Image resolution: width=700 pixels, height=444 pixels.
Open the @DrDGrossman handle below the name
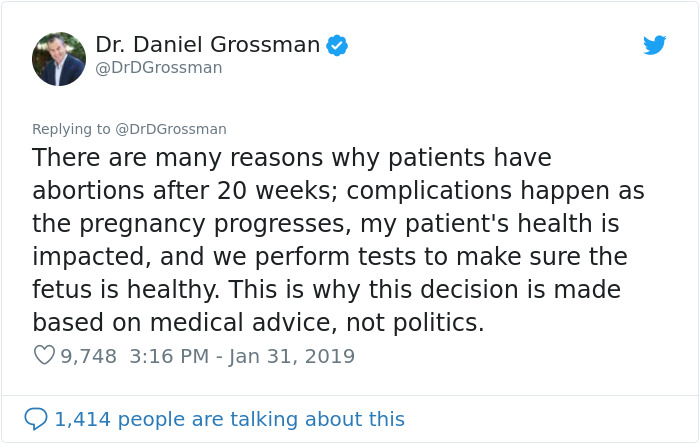click(x=159, y=68)
